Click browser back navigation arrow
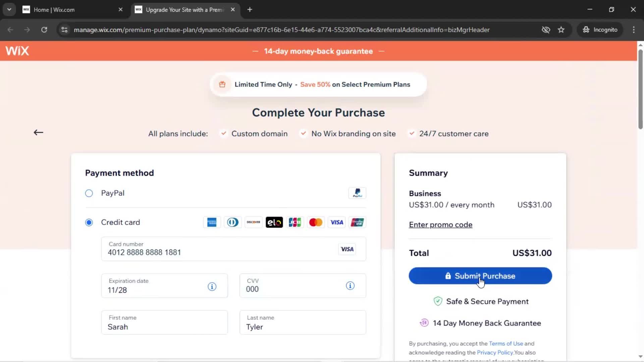The image size is (644, 362). [x=10, y=29]
